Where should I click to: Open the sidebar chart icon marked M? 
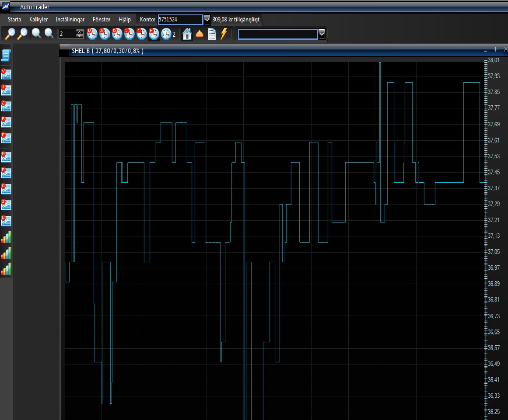(x=6, y=157)
